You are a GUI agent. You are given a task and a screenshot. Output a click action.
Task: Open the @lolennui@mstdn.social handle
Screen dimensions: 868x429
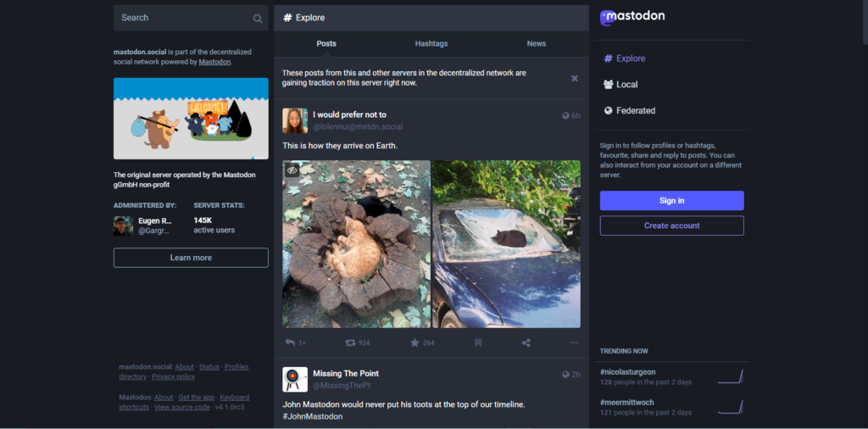[x=359, y=127]
